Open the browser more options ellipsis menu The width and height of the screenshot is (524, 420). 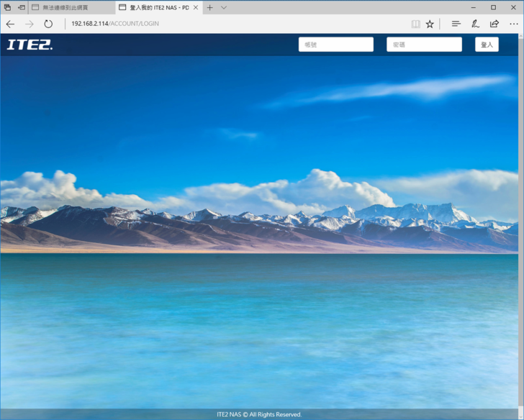[x=513, y=24]
